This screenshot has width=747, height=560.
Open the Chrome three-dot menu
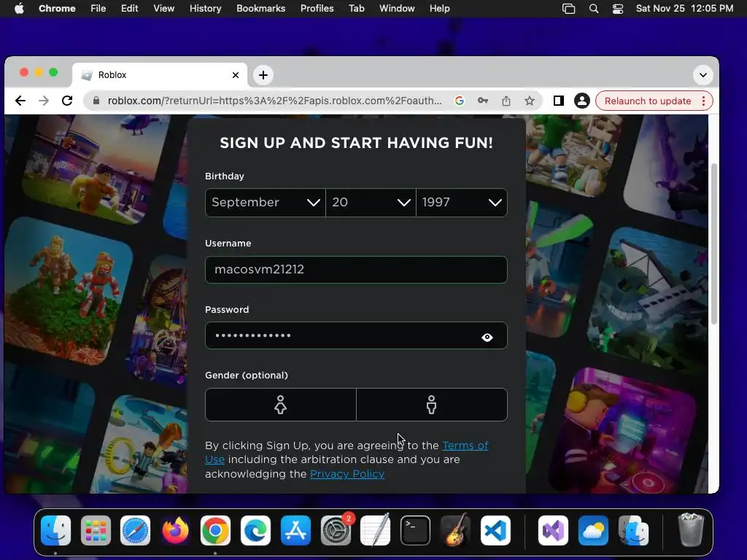pos(704,101)
